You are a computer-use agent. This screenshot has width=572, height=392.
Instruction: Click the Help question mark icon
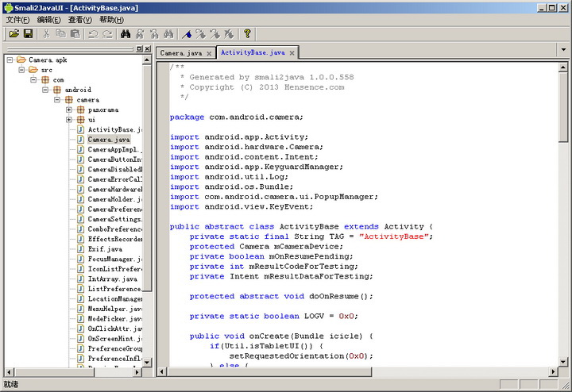pos(247,34)
